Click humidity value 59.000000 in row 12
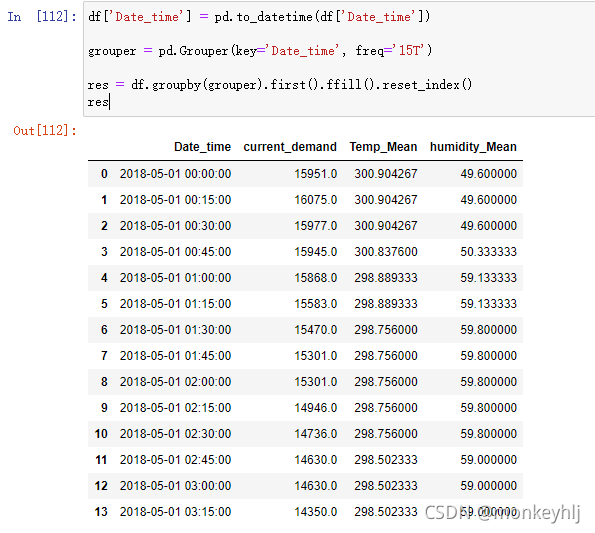 (489, 486)
